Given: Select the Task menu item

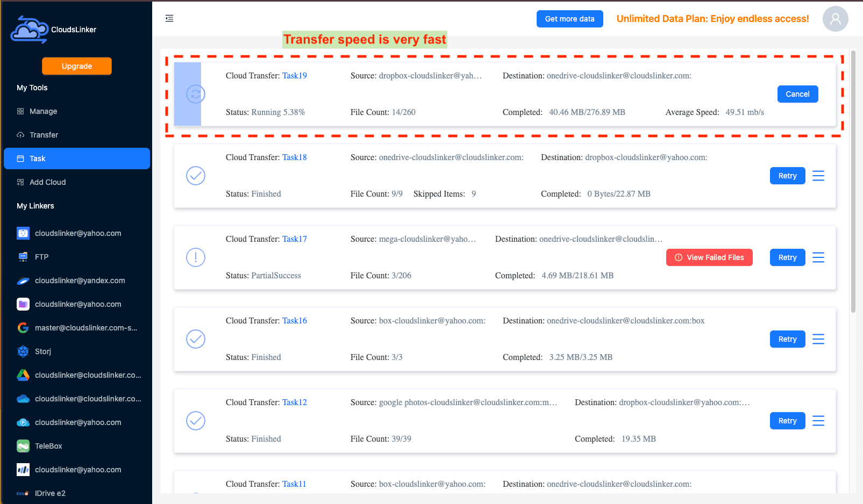Looking at the screenshot, I should (77, 159).
